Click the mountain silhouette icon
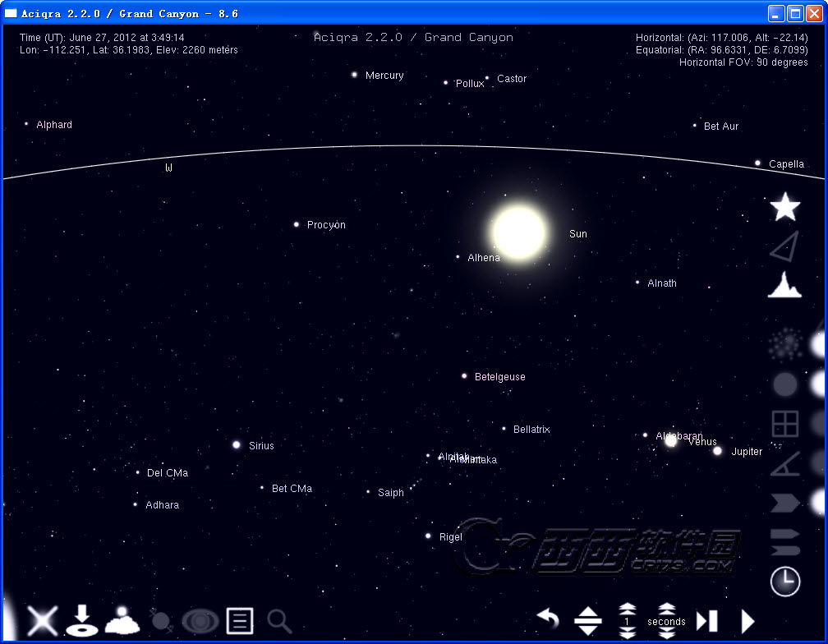The width and height of the screenshot is (828, 644). pos(784,285)
